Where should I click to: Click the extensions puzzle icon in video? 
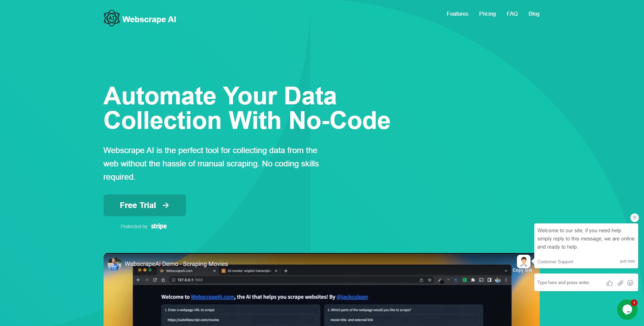click(473, 280)
